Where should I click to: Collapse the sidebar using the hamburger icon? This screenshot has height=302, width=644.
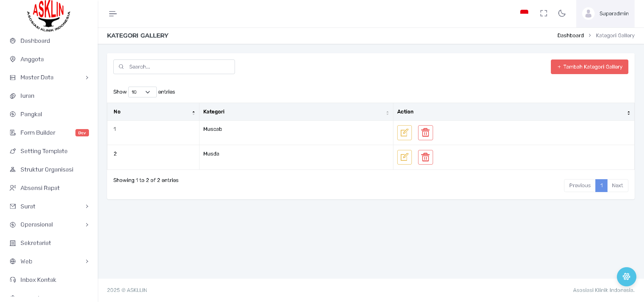tap(113, 14)
